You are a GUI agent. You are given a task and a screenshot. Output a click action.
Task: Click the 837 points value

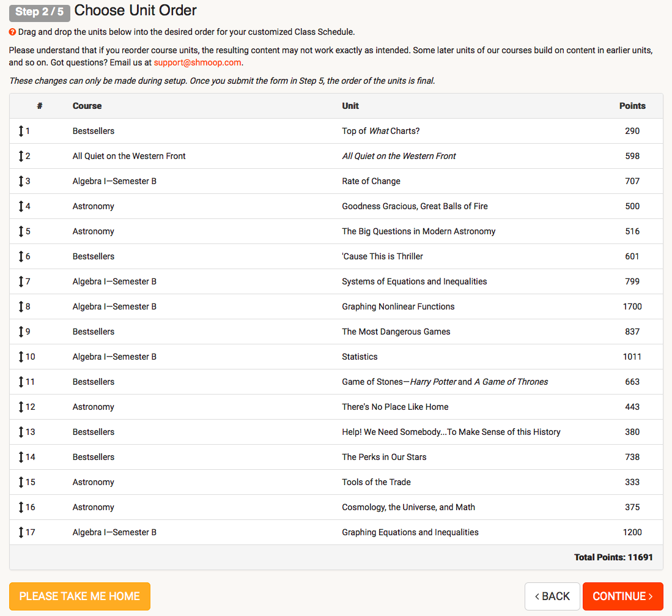(x=632, y=332)
